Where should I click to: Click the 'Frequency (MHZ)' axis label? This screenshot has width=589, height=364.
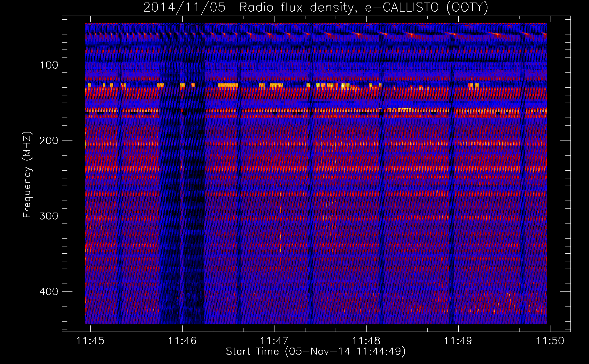coord(27,175)
